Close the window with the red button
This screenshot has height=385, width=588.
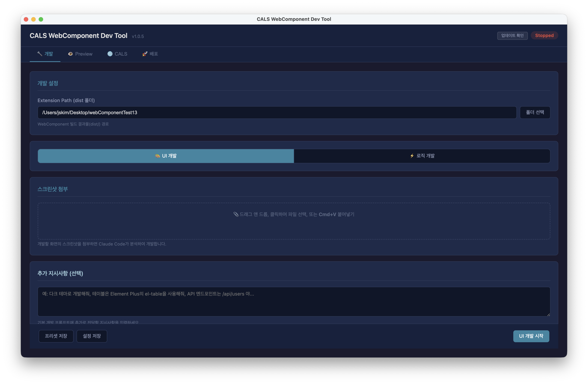tap(26, 19)
